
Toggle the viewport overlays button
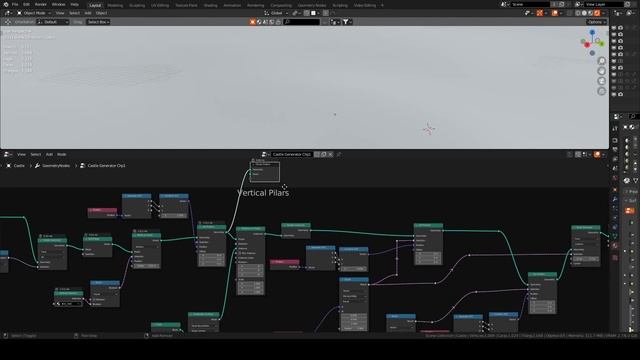click(x=555, y=13)
